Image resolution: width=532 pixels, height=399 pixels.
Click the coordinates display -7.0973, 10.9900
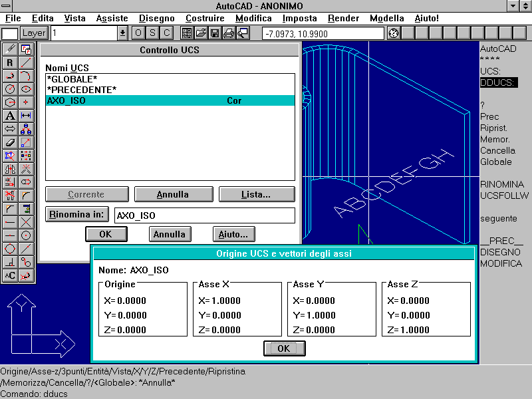(x=323, y=34)
